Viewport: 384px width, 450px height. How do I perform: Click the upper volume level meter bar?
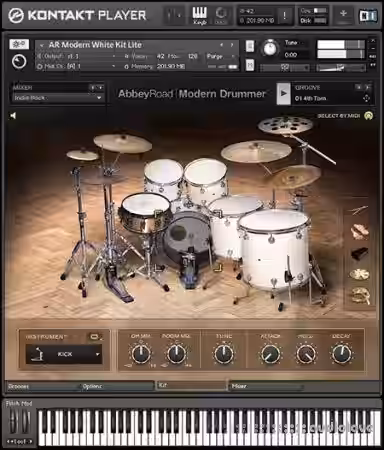click(341, 44)
